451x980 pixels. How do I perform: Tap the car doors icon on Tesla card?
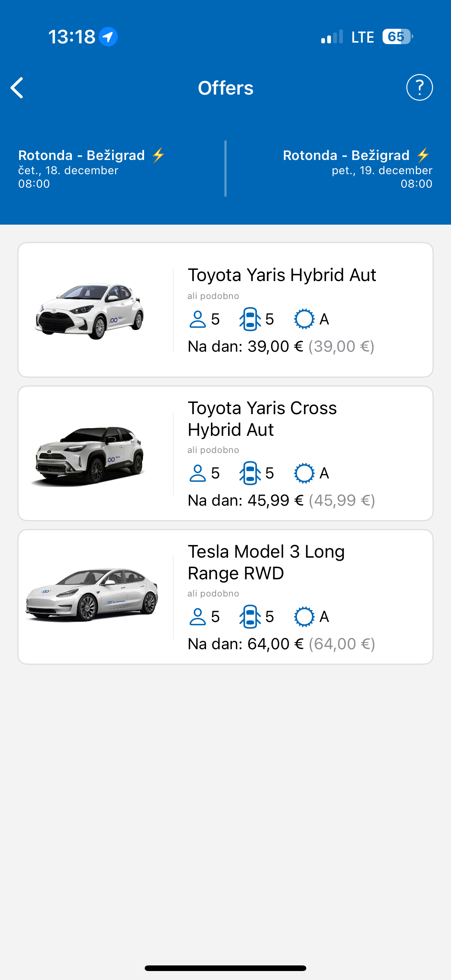[x=250, y=616]
